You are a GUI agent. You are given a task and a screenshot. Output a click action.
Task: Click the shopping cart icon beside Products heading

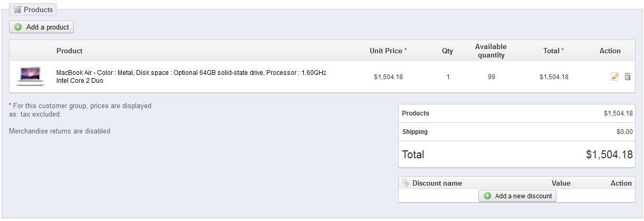17,9
